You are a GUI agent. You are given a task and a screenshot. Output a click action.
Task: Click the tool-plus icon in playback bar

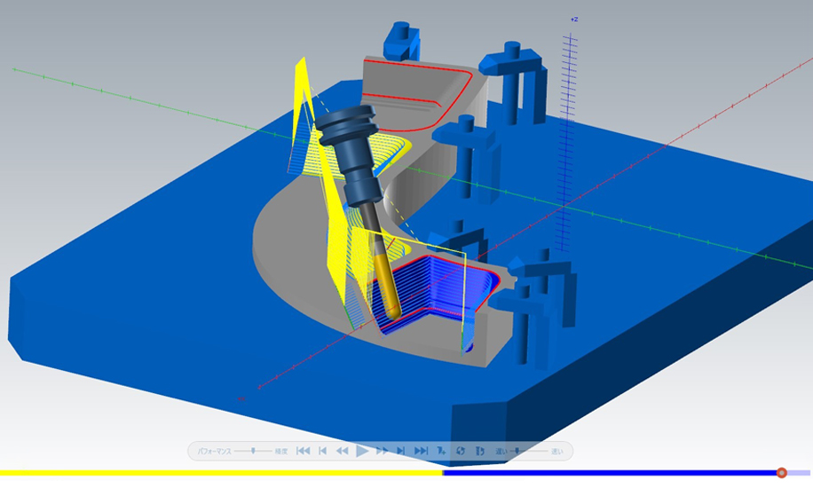click(x=441, y=451)
